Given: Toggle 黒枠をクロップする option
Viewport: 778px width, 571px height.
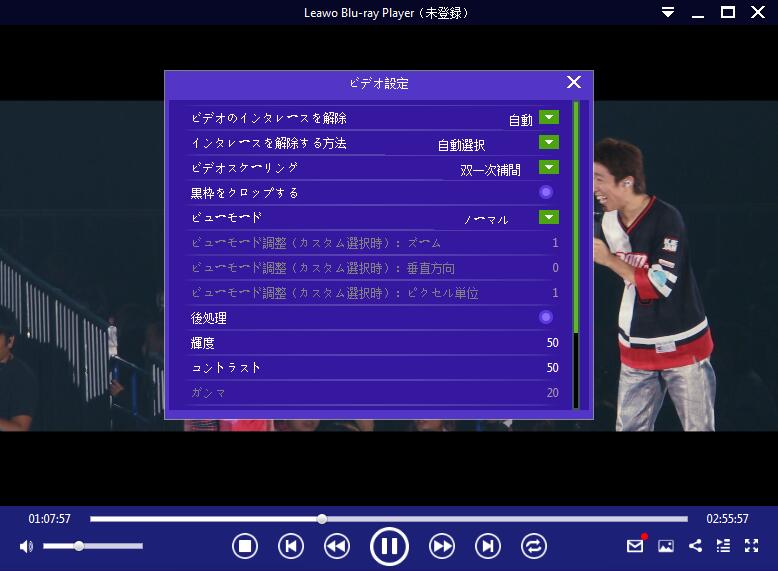Looking at the screenshot, I should tap(546, 192).
